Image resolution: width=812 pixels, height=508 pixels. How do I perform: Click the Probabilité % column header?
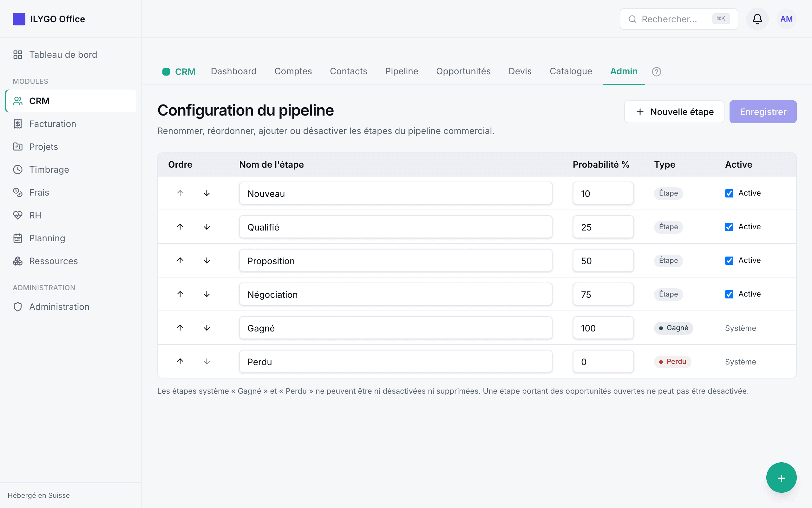click(x=601, y=165)
